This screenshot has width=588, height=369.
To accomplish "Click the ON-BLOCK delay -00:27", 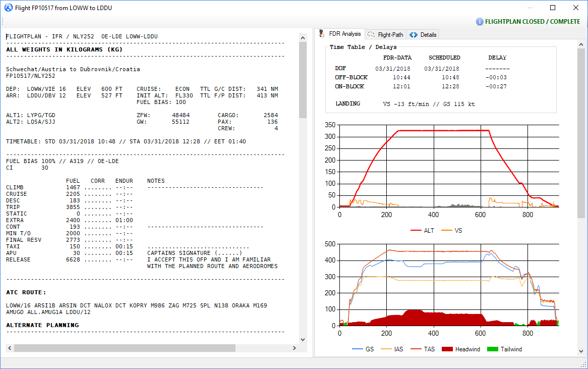I will (496, 86).
